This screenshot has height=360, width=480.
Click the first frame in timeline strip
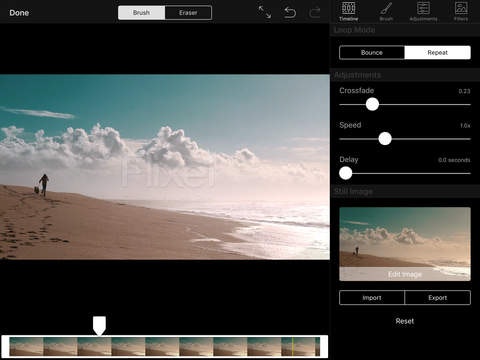26,347
